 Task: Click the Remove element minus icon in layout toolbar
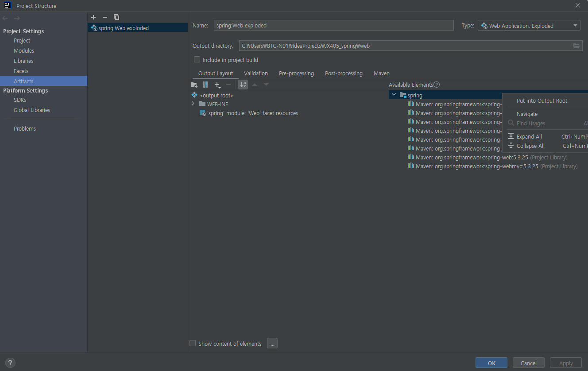[228, 85]
